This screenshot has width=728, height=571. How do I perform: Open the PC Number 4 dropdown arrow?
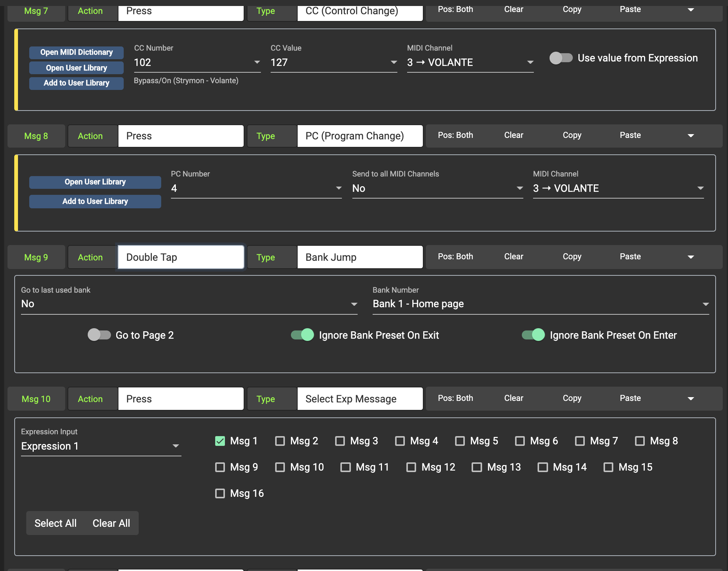pyautogui.click(x=339, y=188)
